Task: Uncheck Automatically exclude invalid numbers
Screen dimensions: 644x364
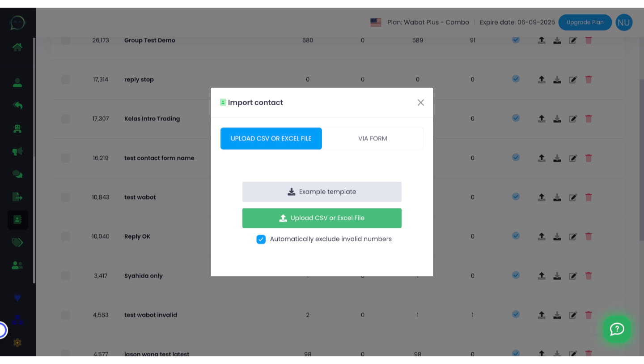Action: click(261, 239)
